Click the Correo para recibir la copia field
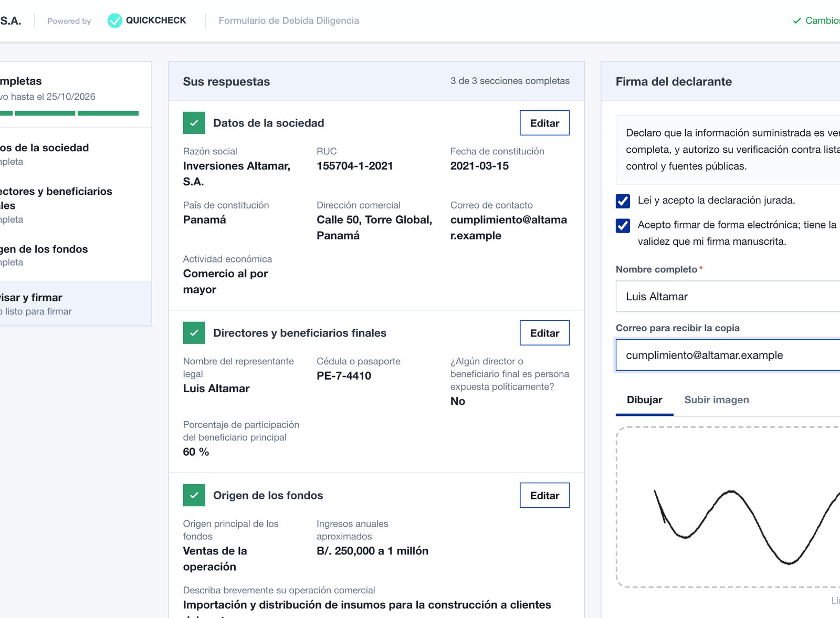840x618 pixels. (x=728, y=355)
